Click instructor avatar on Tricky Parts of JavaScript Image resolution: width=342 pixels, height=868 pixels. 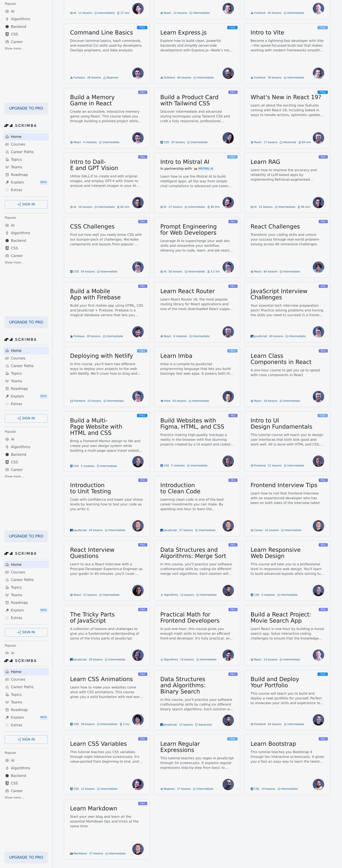tap(138, 655)
